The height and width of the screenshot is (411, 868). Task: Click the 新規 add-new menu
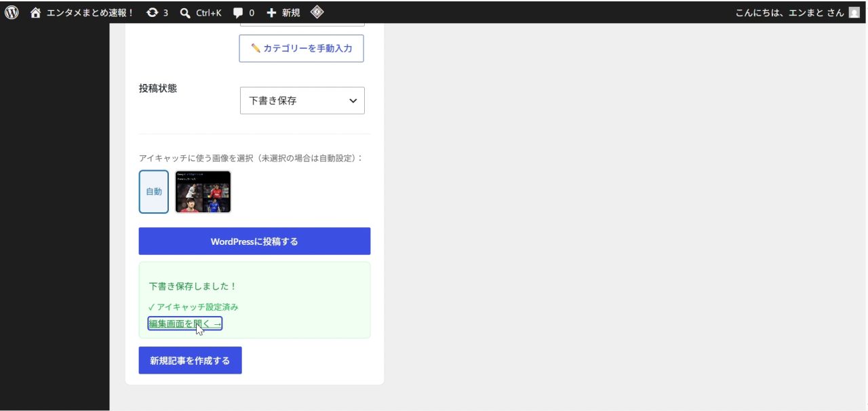coord(283,12)
